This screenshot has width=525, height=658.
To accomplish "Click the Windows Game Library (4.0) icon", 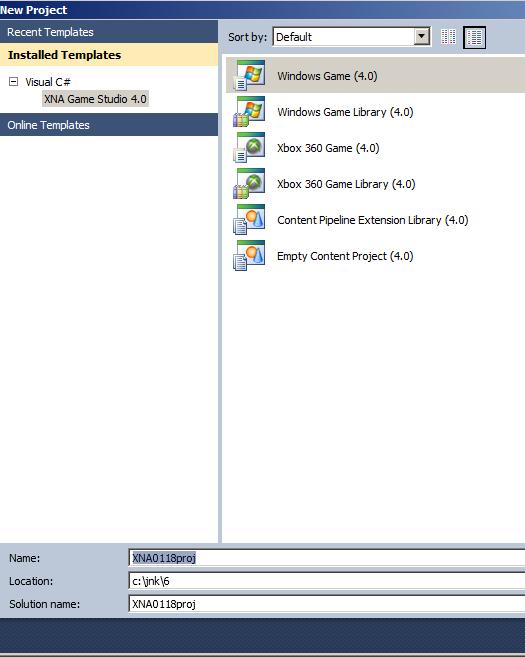I will coord(249,112).
